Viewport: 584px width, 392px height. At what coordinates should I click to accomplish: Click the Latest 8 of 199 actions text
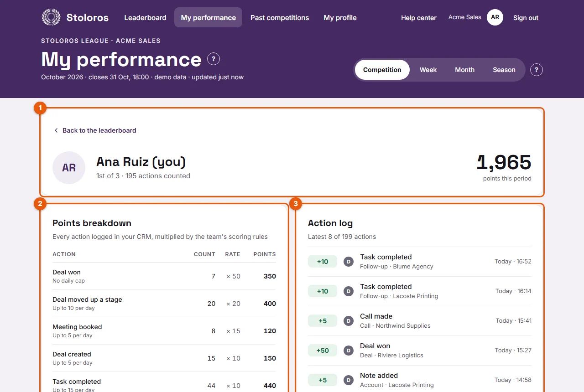tap(342, 237)
